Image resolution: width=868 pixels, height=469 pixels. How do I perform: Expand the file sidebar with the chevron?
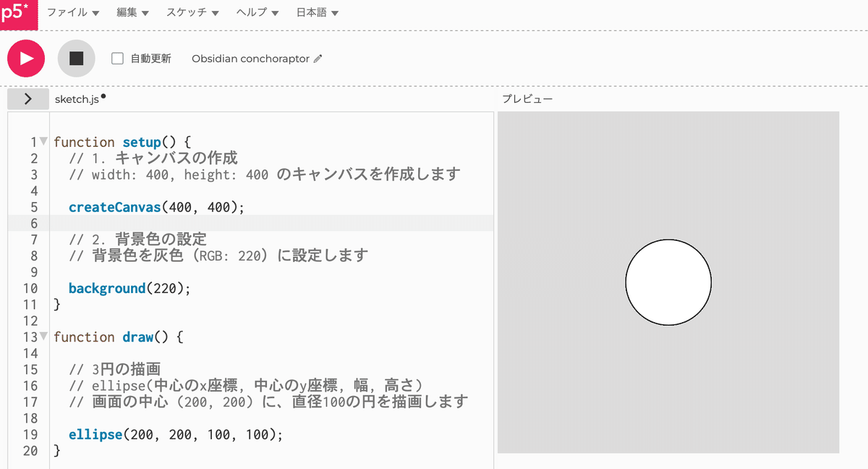(x=27, y=98)
